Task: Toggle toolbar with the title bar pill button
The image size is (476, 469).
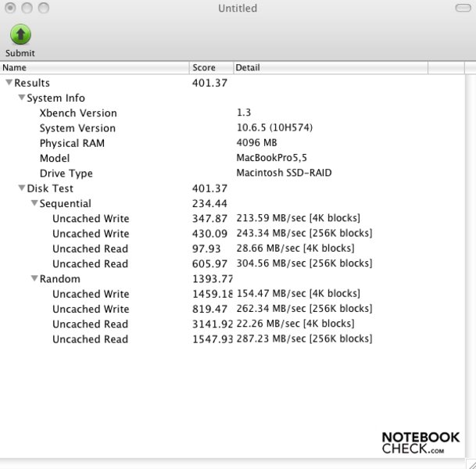Action: [463, 8]
